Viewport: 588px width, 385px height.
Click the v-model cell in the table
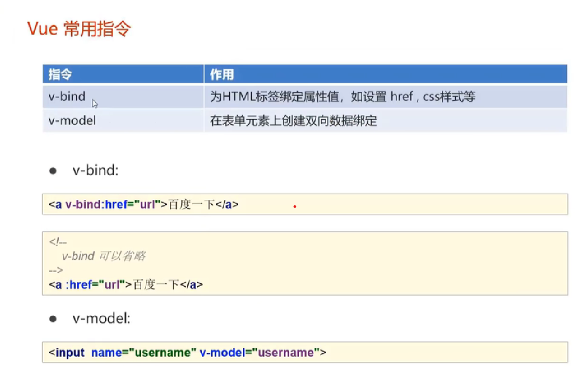point(72,121)
